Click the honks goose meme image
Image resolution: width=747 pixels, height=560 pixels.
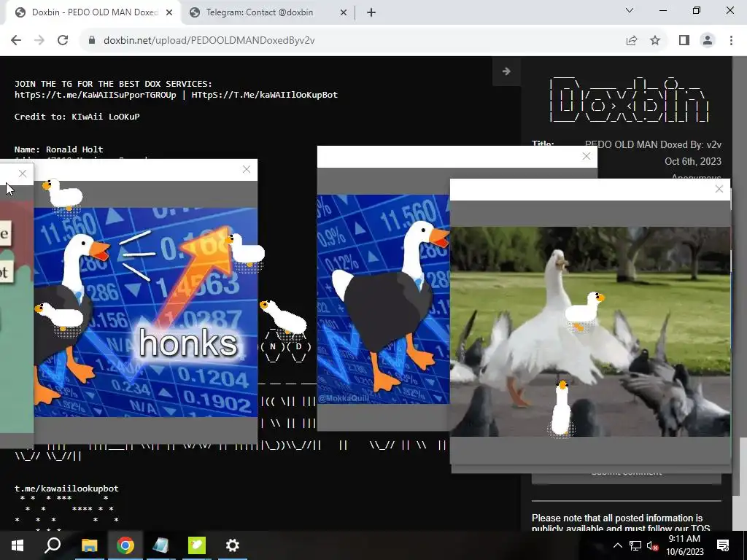[x=146, y=312]
